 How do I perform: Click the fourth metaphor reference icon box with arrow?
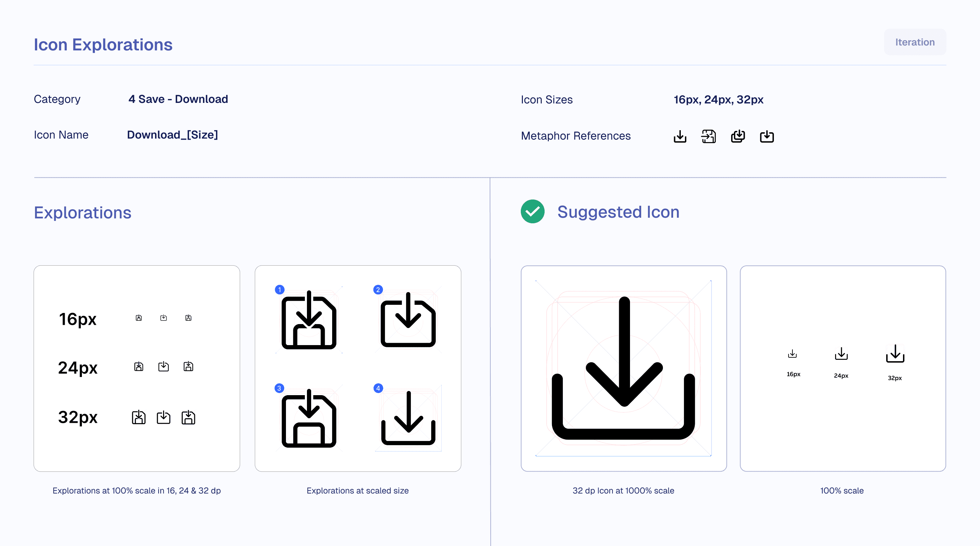(766, 136)
